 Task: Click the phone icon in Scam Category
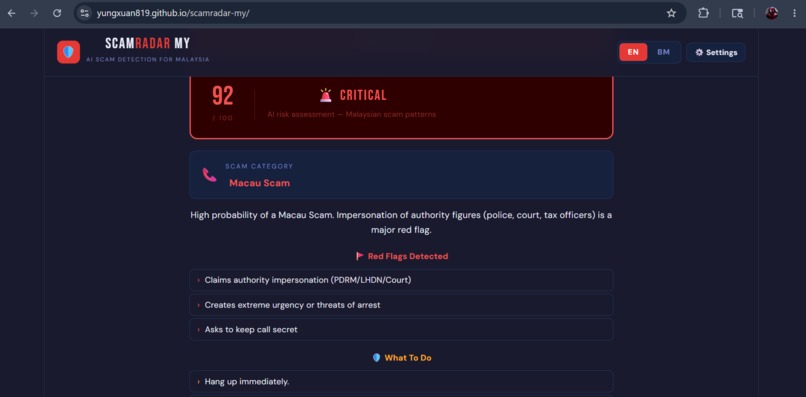pyautogui.click(x=209, y=175)
